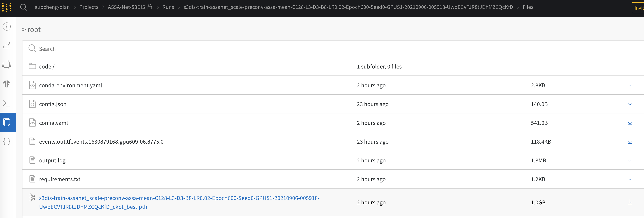Viewport: 644px width, 218px height.
Task: Click the files Search input field
Action: 175,49
